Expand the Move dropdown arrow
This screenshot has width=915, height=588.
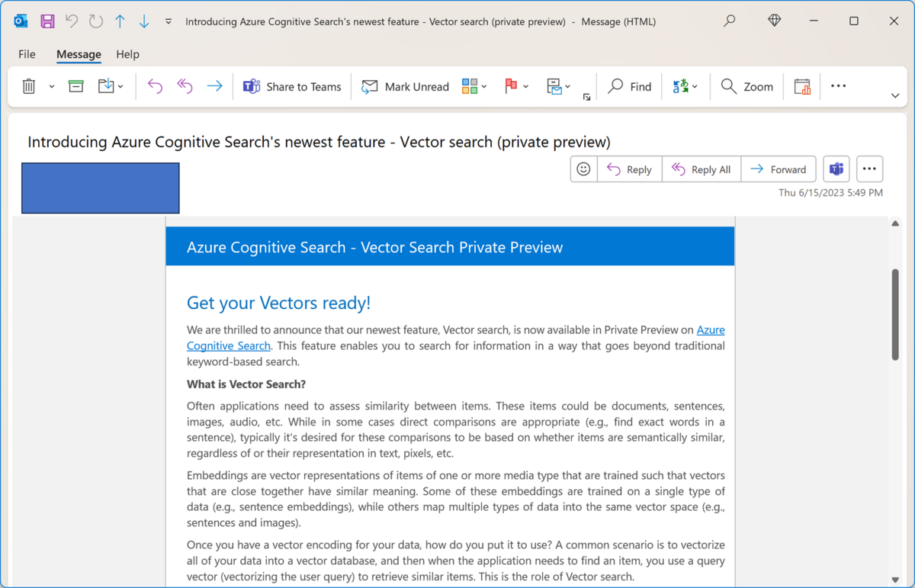120,87
